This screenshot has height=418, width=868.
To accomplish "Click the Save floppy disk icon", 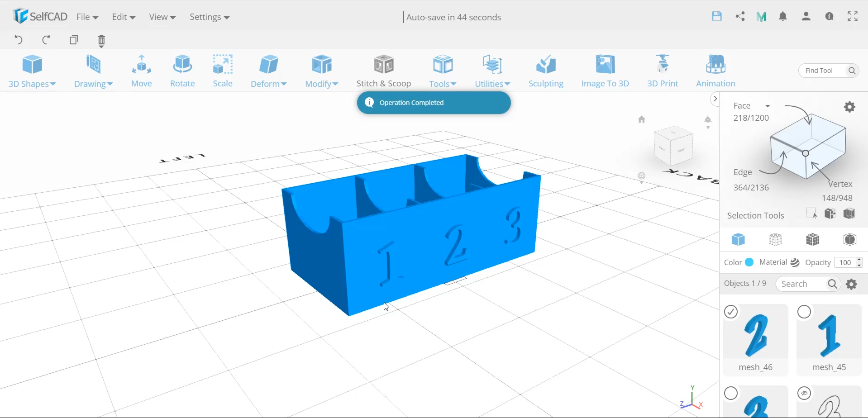I will point(717,16).
